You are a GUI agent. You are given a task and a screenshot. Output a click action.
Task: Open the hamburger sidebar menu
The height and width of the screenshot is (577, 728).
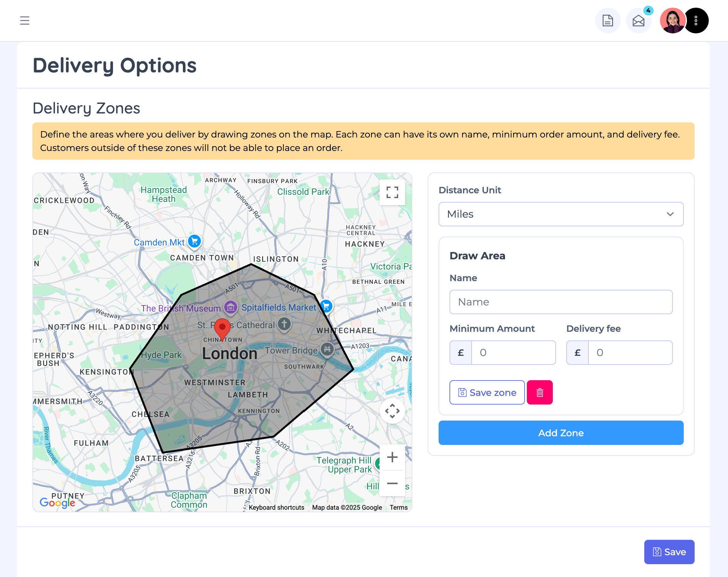click(25, 21)
